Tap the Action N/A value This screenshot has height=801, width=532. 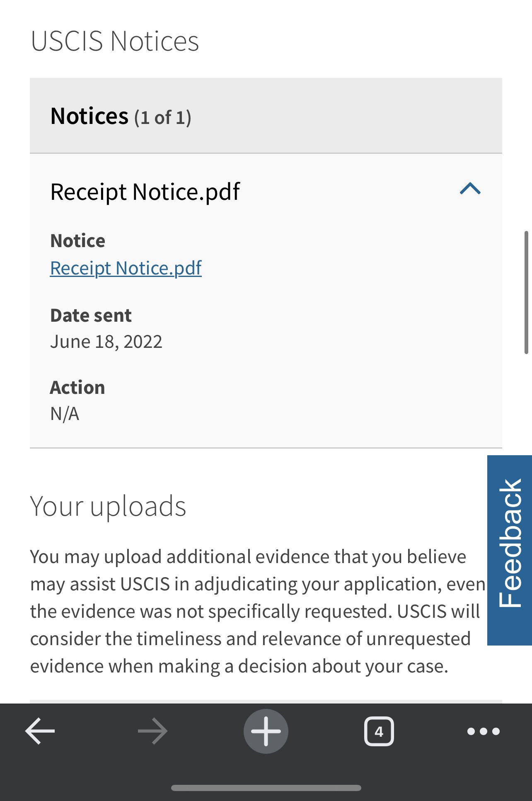65,414
